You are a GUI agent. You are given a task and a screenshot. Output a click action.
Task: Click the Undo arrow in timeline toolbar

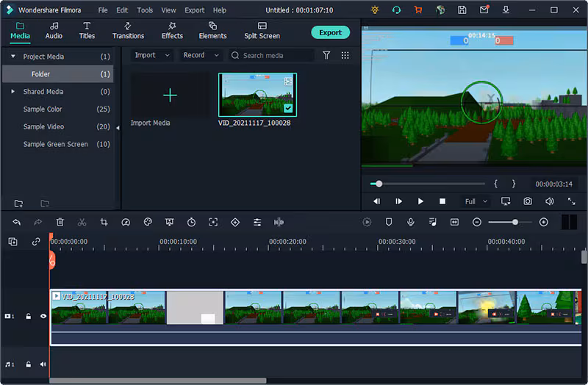tap(17, 222)
